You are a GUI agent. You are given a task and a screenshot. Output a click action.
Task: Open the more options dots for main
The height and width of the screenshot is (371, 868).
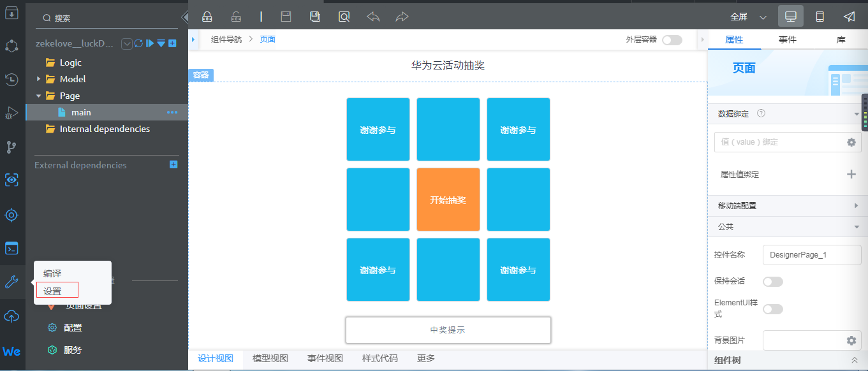tap(172, 112)
